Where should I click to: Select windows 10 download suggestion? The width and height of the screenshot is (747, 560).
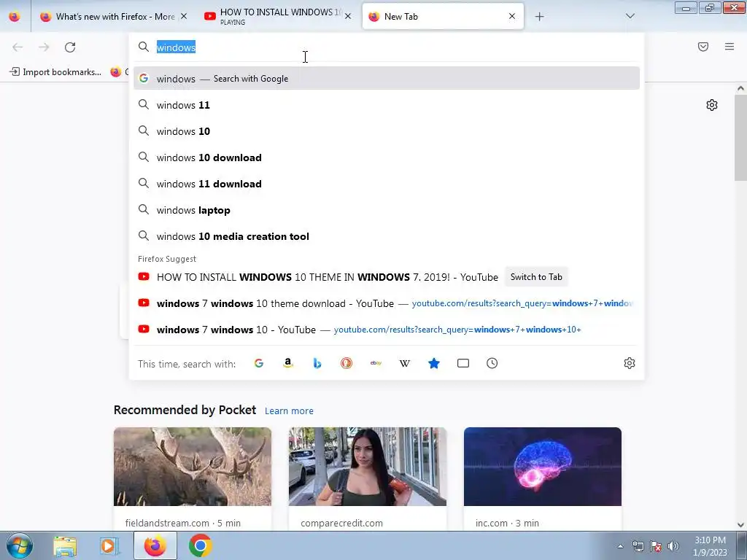point(387,157)
